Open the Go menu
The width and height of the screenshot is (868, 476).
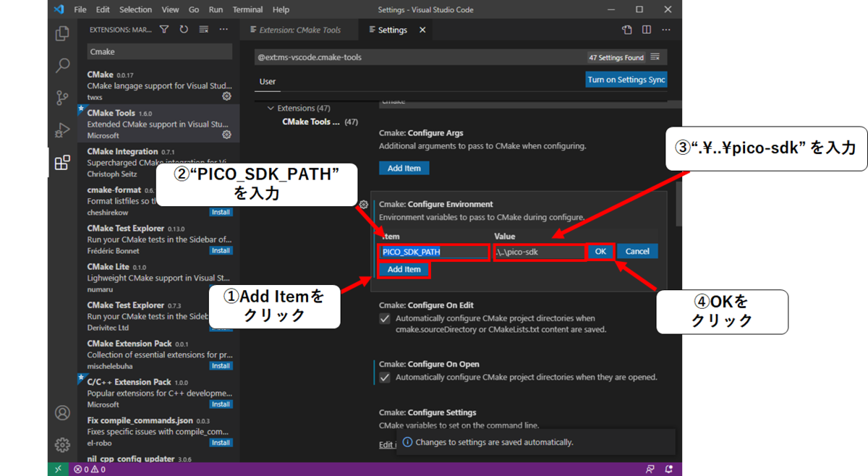(194, 9)
